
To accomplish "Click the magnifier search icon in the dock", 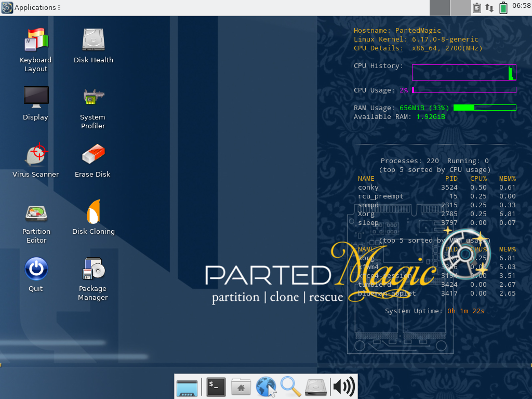I will click(290, 387).
